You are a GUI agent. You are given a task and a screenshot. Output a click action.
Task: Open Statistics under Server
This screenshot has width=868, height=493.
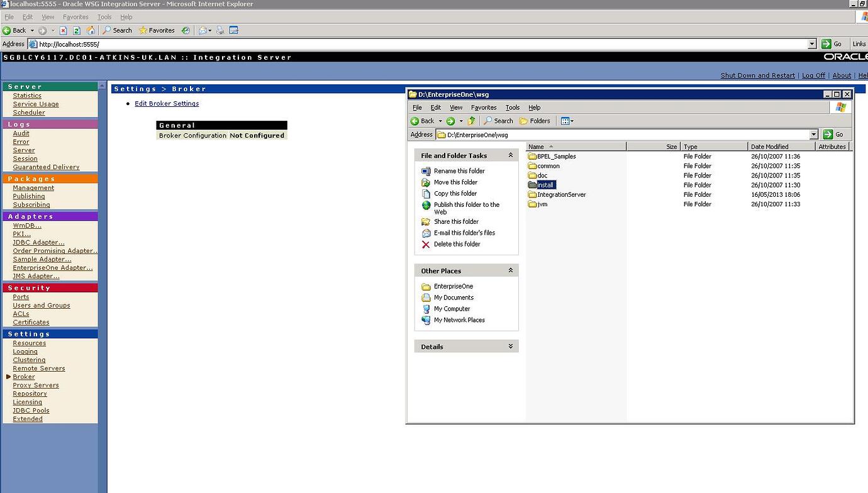[x=27, y=96]
